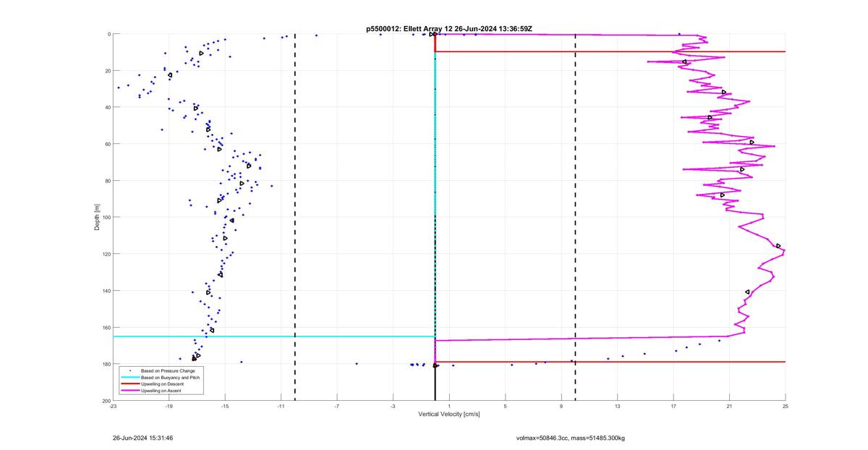Click depth axis tick label '120'
Screen dimensions: 868x450
coord(106,254)
